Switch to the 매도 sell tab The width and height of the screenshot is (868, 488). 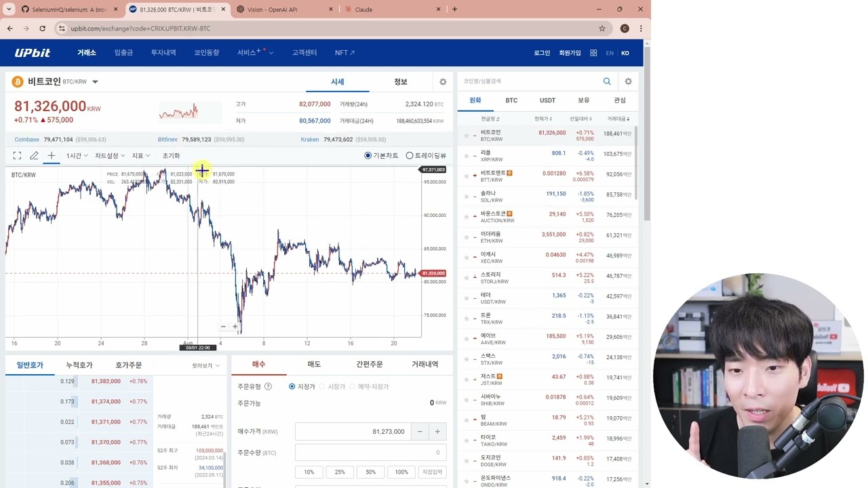(x=314, y=365)
